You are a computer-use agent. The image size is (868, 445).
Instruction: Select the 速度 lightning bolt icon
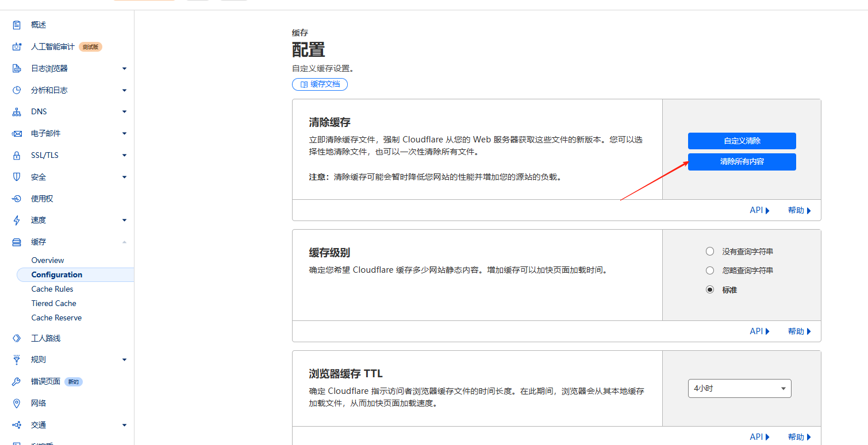click(x=17, y=220)
